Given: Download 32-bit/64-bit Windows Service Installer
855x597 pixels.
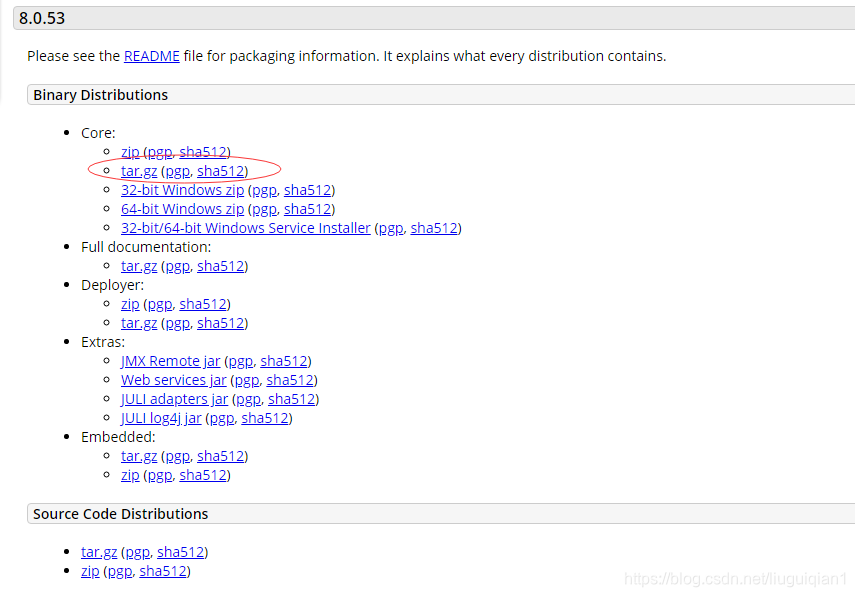Looking at the screenshot, I should [x=246, y=228].
